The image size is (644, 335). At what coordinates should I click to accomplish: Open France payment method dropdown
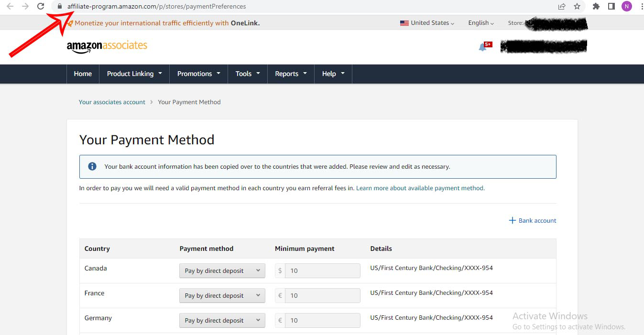222,295
